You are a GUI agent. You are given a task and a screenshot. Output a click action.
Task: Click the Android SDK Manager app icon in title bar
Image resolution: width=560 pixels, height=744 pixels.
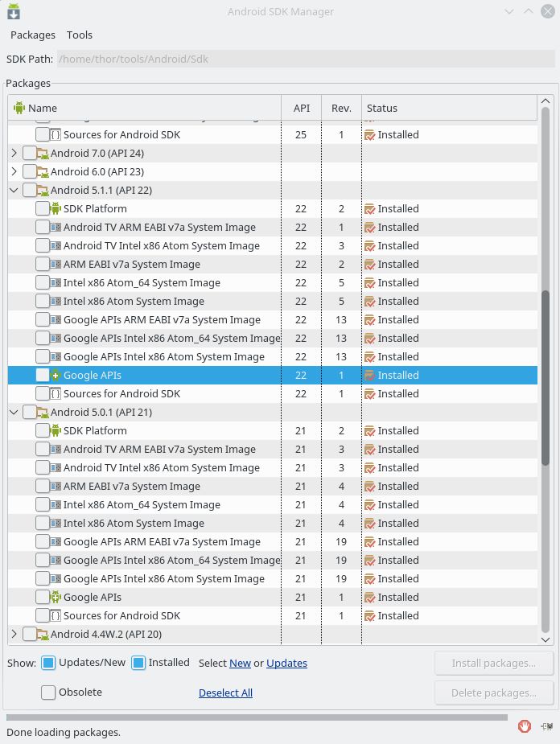[x=14, y=11]
